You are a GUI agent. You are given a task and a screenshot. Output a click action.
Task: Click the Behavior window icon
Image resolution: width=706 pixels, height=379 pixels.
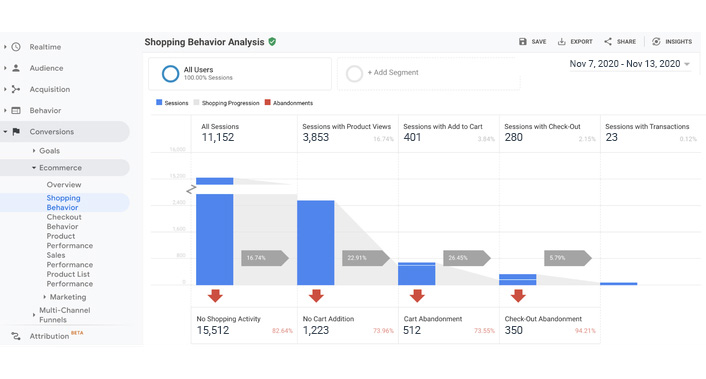16,110
